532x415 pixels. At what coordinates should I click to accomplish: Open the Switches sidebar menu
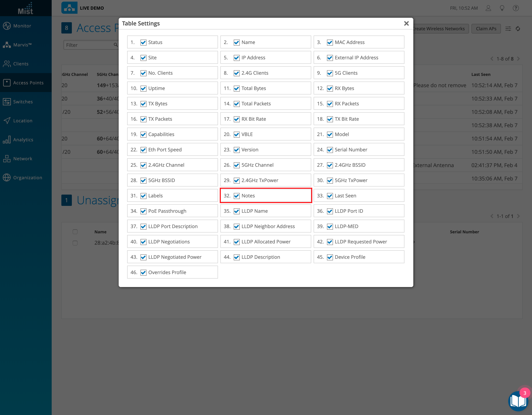(23, 102)
